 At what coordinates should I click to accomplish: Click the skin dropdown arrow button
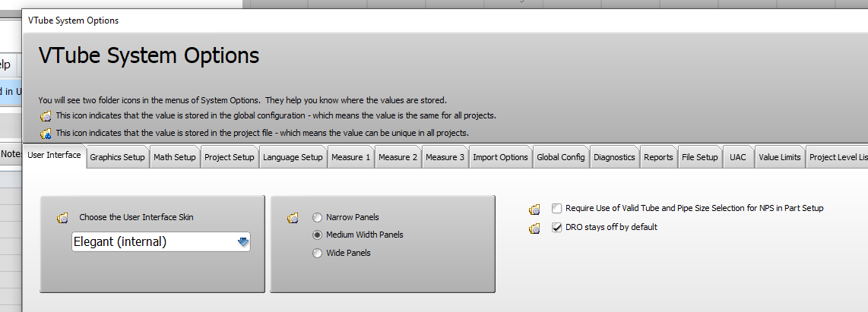point(243,241)
